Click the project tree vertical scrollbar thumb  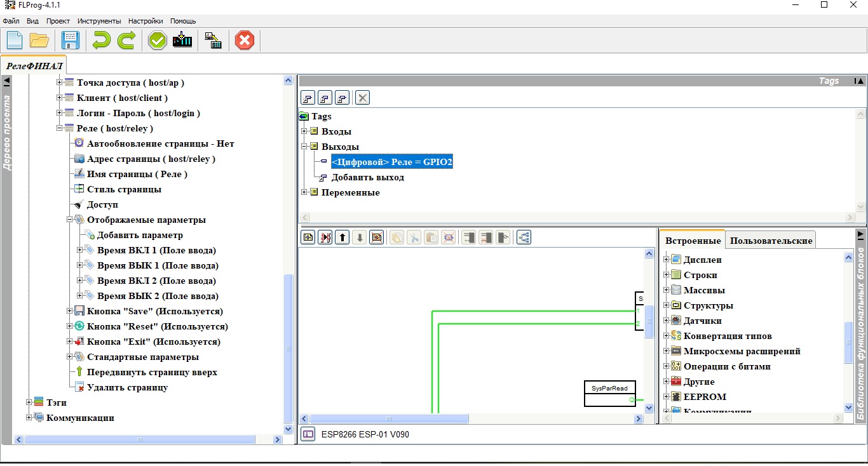pyautogui.click(x=288, y=349)
